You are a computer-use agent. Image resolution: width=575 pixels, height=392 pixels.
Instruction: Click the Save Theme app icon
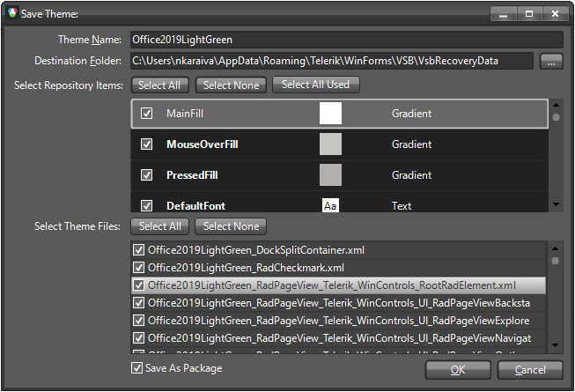pos(12,13)
